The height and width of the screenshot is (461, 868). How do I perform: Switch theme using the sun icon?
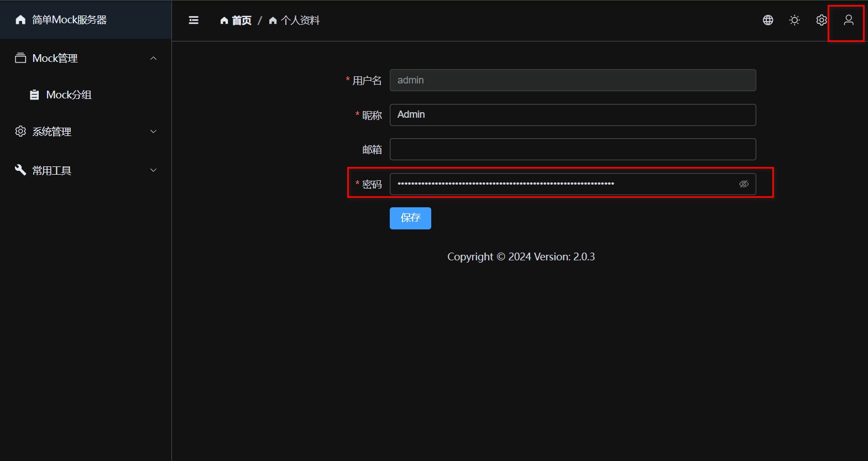tap(794, 20)
